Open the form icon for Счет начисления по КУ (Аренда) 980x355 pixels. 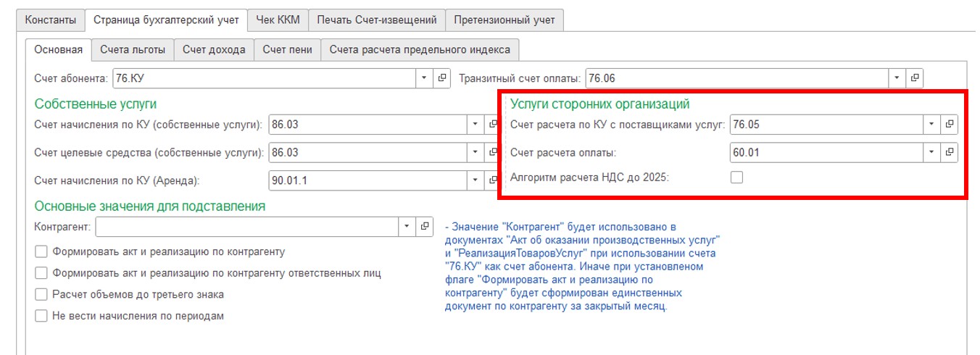(x=494, y=180)
